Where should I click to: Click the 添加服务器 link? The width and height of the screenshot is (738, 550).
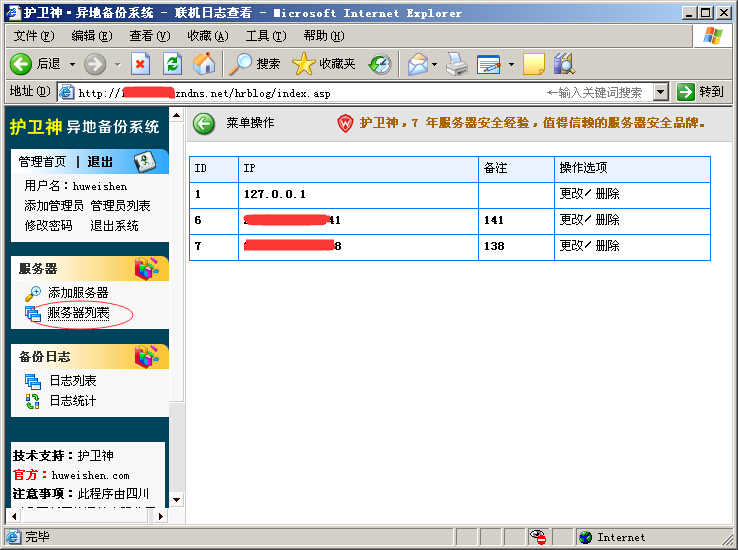78,293
